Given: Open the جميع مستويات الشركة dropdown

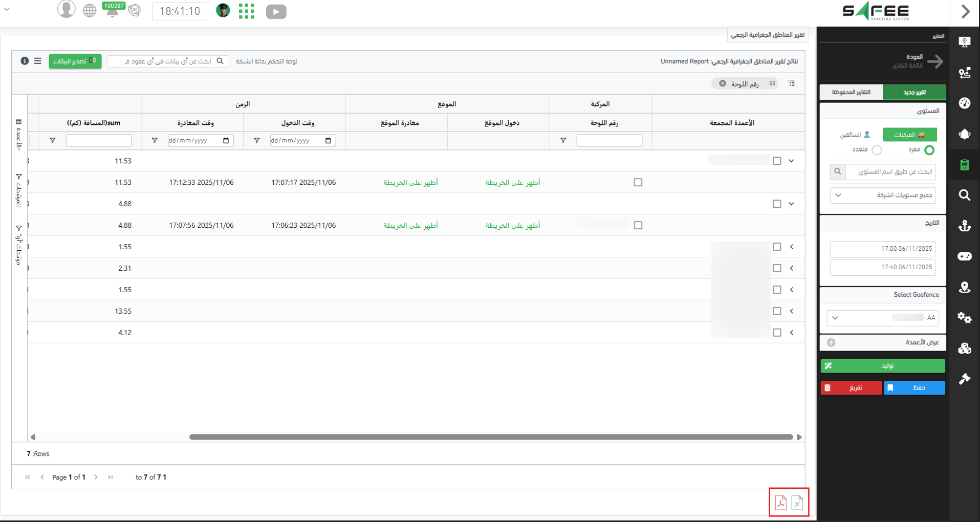Looking at the screenshot, I should point(883,195).
